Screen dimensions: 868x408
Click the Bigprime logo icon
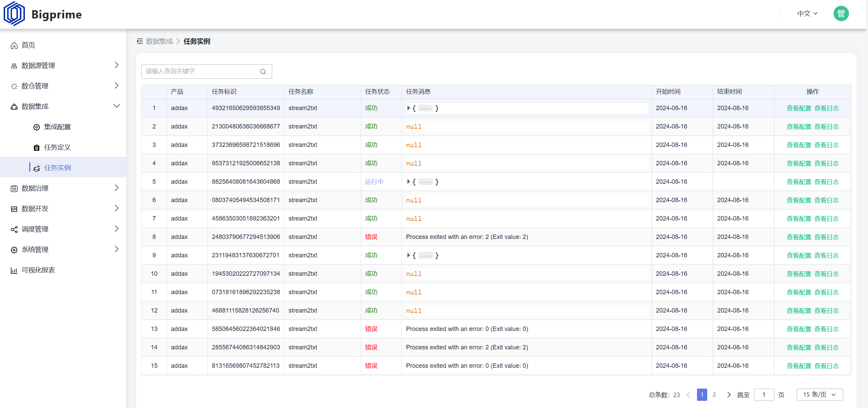point(14,14)
